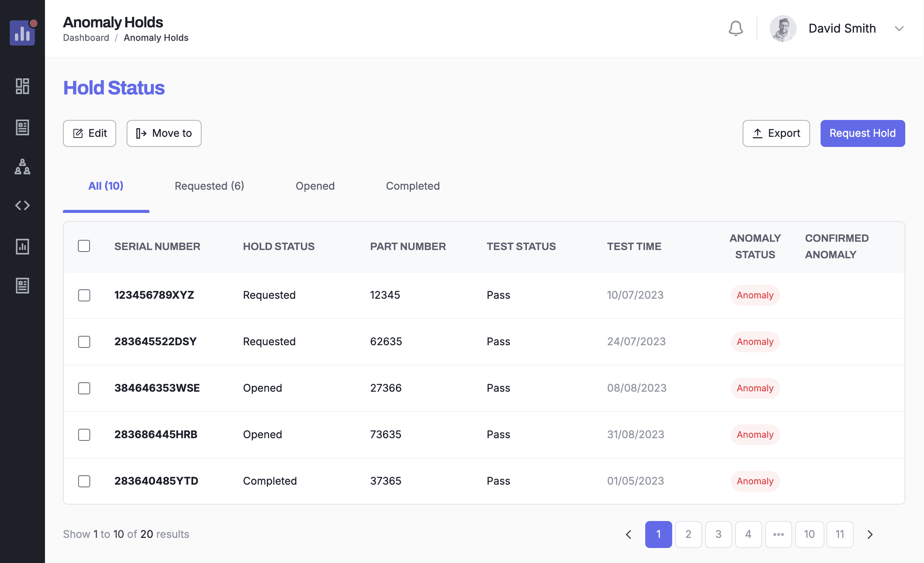
Task: Open the team hierarchy sidebar icon
Action: tap(22, 166)
